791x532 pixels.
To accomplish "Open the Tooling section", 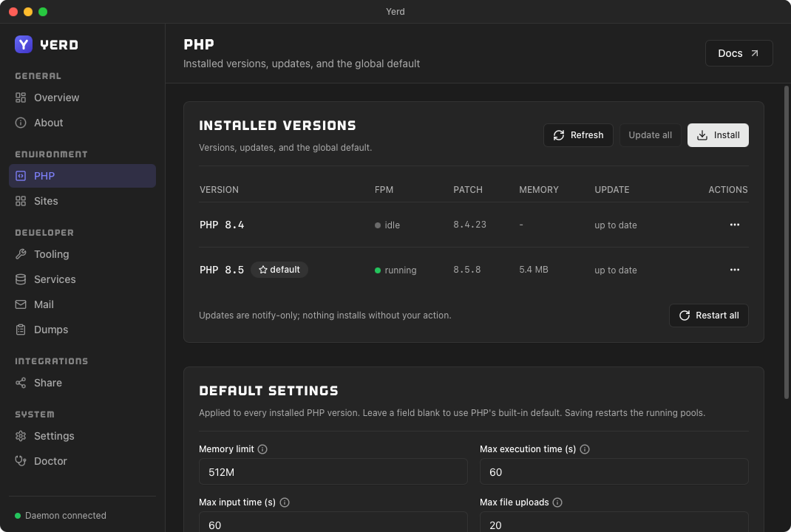I will [x=82, y=254].
